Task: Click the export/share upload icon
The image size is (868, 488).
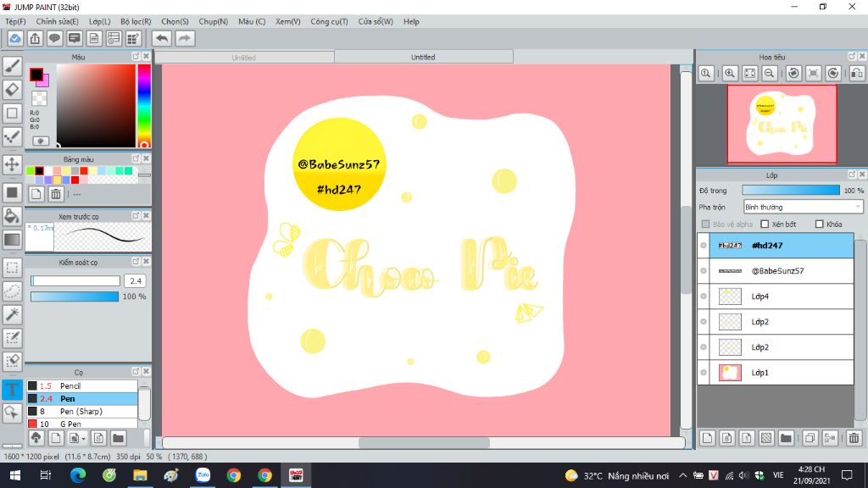Action: pyautogui.click(x=35, y=38)
